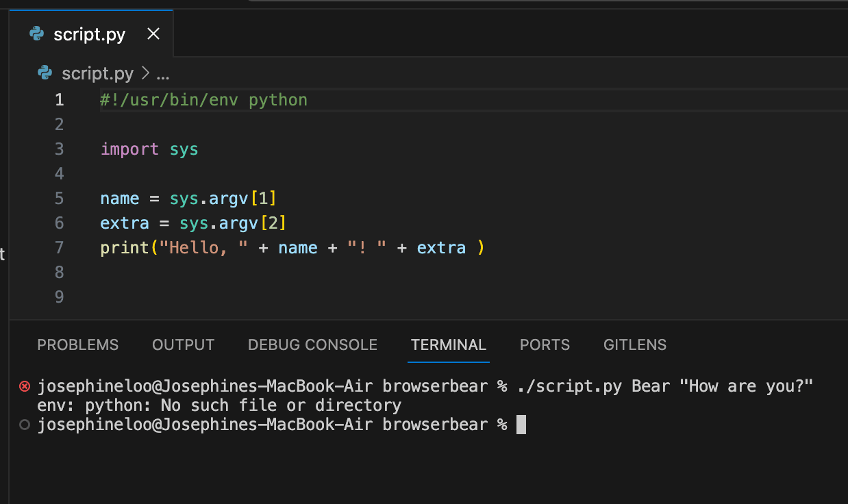
Task: Expand the breadcrumb ellipsis after script.py
Action: tap(163, 73)
